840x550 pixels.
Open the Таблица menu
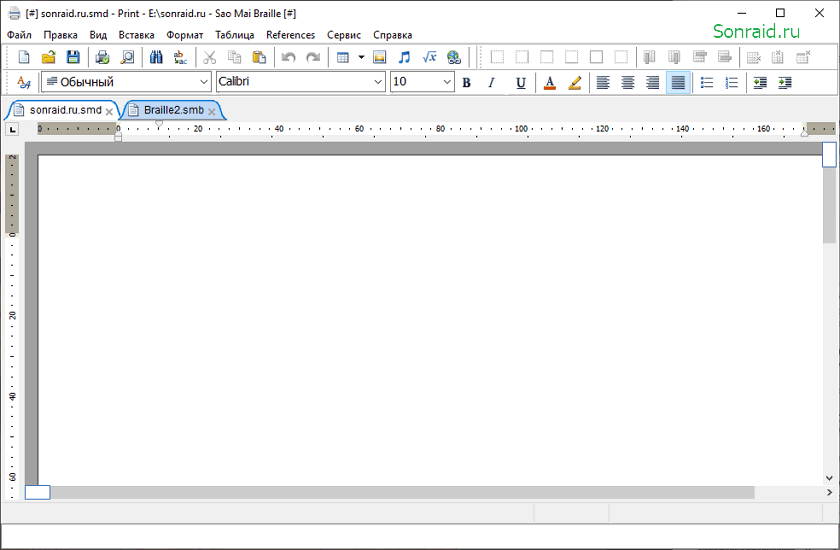coord(235,35)
